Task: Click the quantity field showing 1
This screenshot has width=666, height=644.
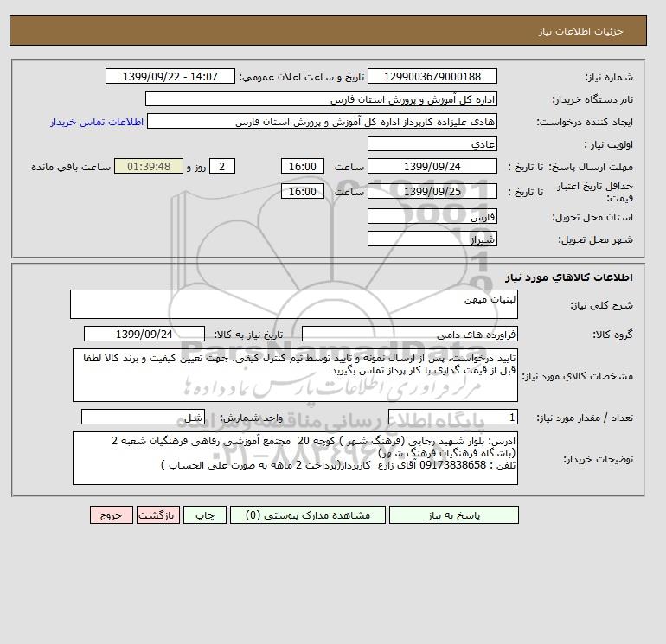Action: click(452, 418)
